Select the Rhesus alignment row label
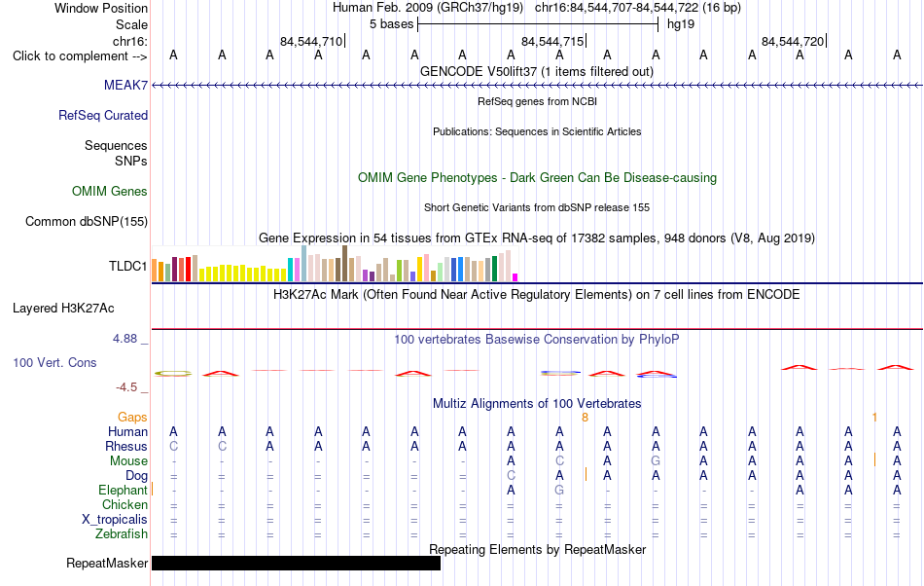The height and width of the screenshot is (586, 924). pos(126,446)
